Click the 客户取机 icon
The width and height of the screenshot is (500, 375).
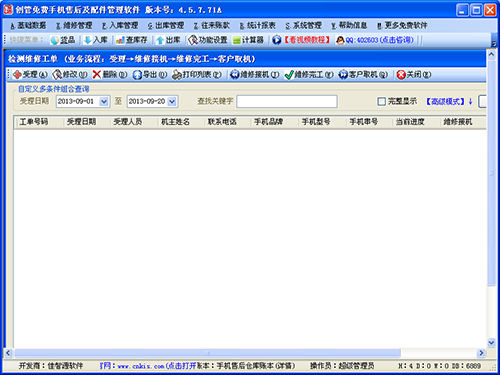pos(343,75)
